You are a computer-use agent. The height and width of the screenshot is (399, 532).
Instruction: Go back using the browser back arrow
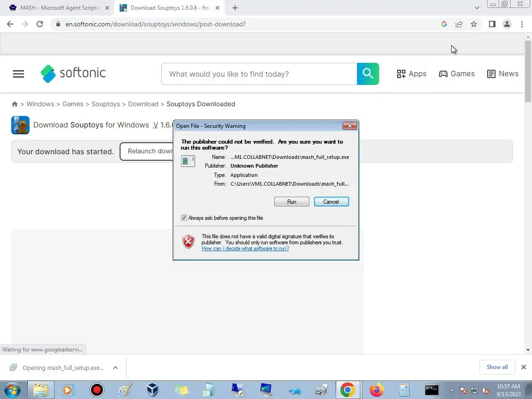click(10, 24)
